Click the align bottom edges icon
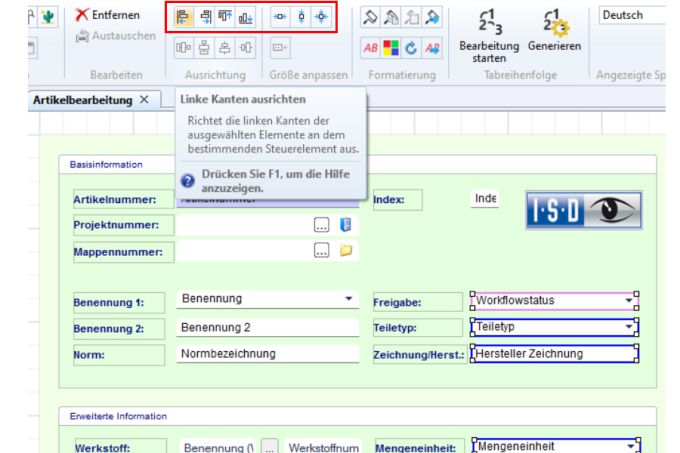The image size is (680, 453). [x=246, y=17]
